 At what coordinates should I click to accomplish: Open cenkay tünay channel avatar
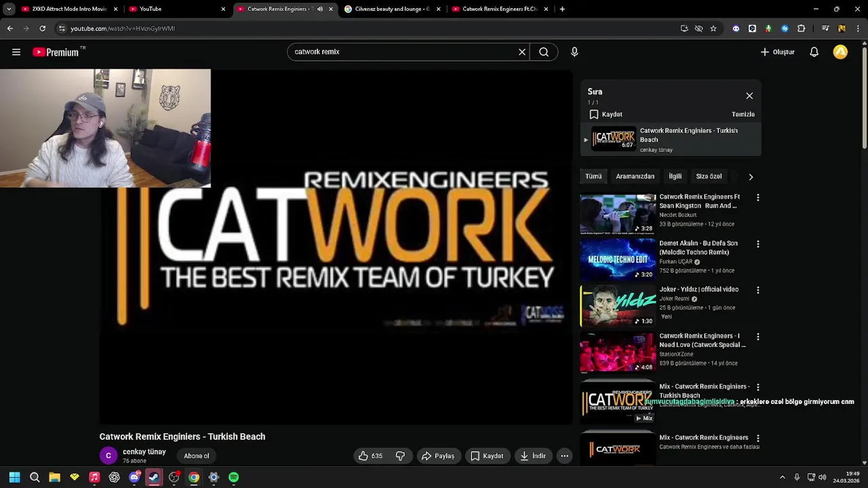[108, 456]
